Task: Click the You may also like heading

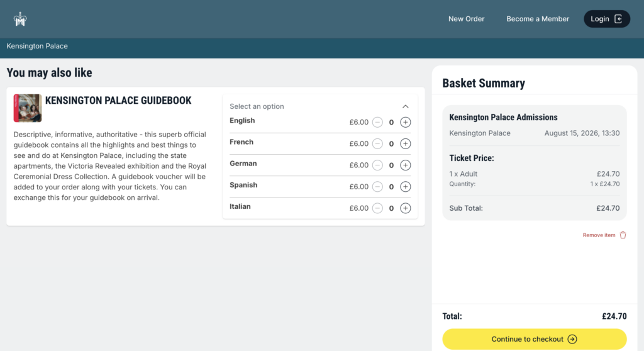Action: click(x=49, y=73)
